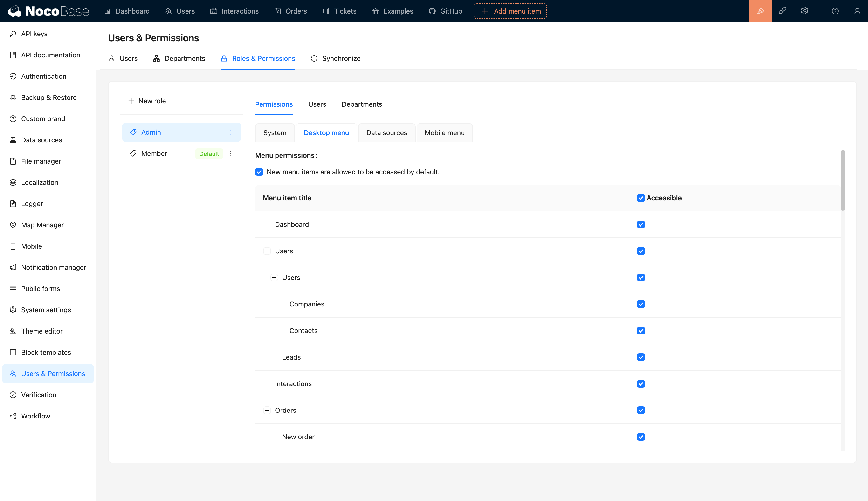Screen dimensions: 868x501
Task: Uncheck Dashboard accessible checkbox
Action: pyautogui.click(x=641, y=224)
